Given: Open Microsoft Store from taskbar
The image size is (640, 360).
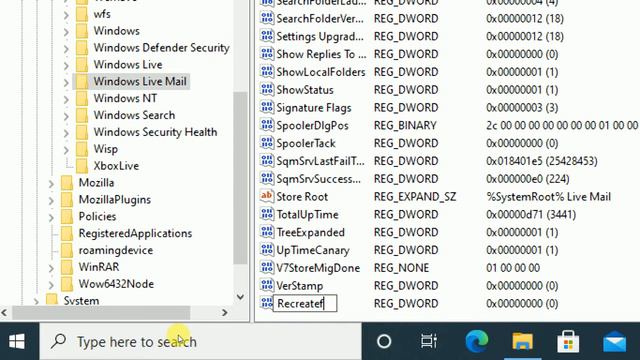Looking at the screenshot, I should point(568,342).
